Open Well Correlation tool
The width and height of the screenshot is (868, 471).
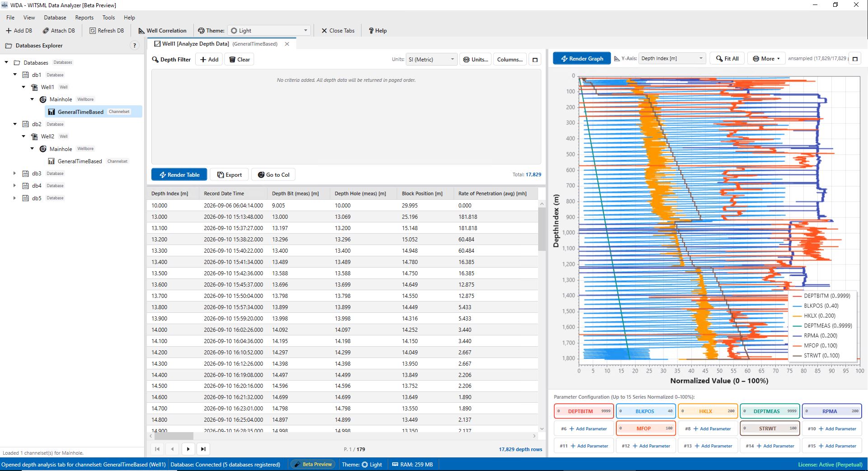(x=162, y=31)
